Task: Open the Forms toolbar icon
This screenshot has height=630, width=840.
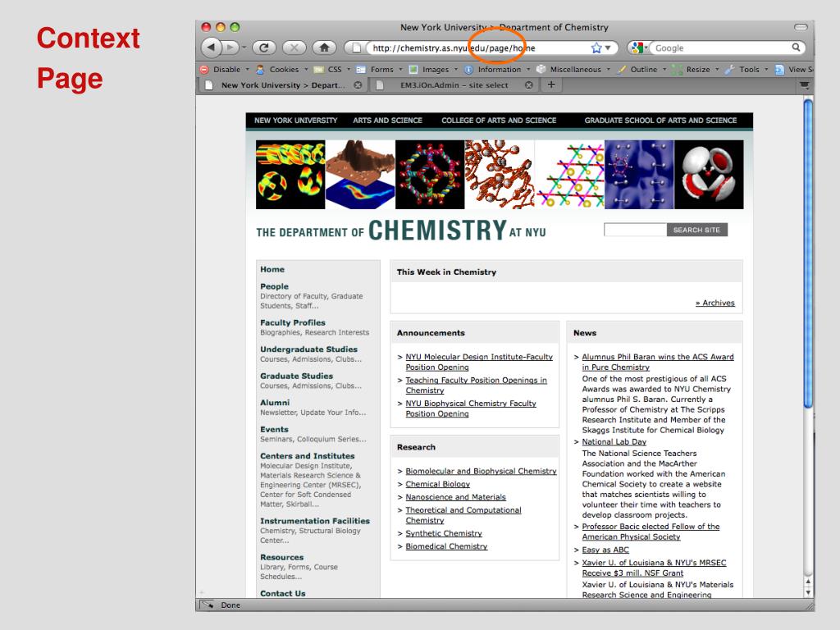Action: pos(361,70)
